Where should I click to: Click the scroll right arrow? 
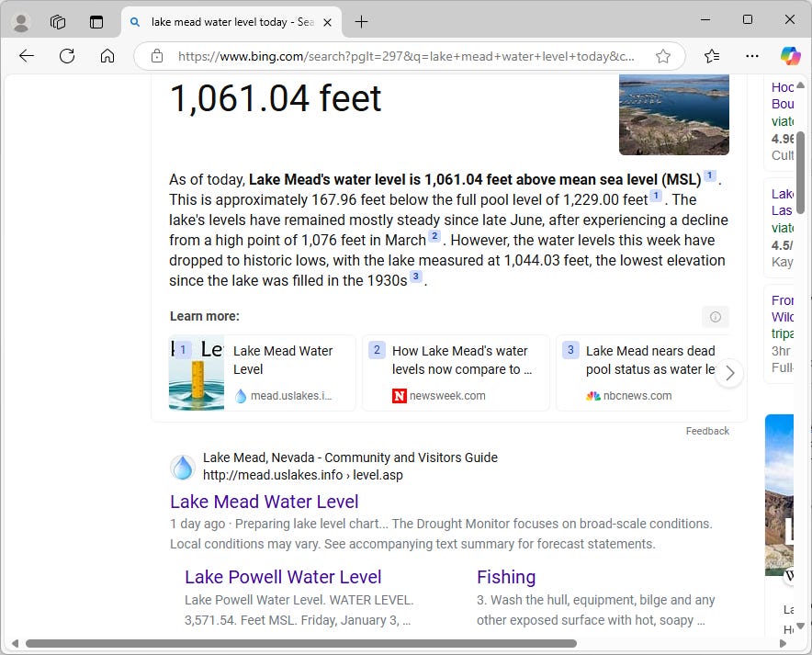click(783, 643)
